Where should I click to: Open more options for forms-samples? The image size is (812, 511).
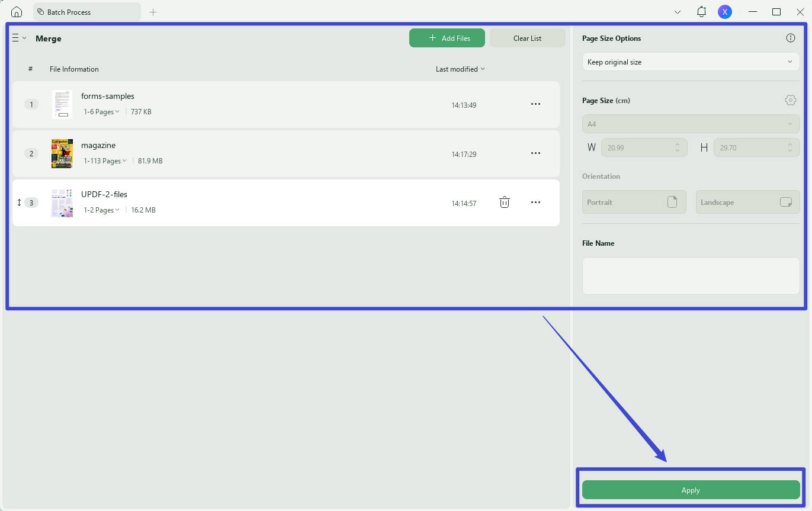coord(535,104)
